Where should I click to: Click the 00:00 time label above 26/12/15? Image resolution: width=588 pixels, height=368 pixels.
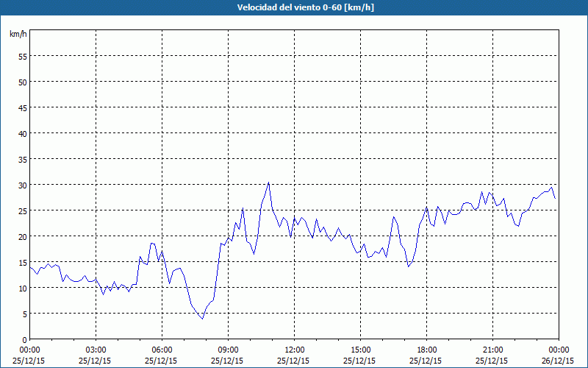tap(559, 350)
